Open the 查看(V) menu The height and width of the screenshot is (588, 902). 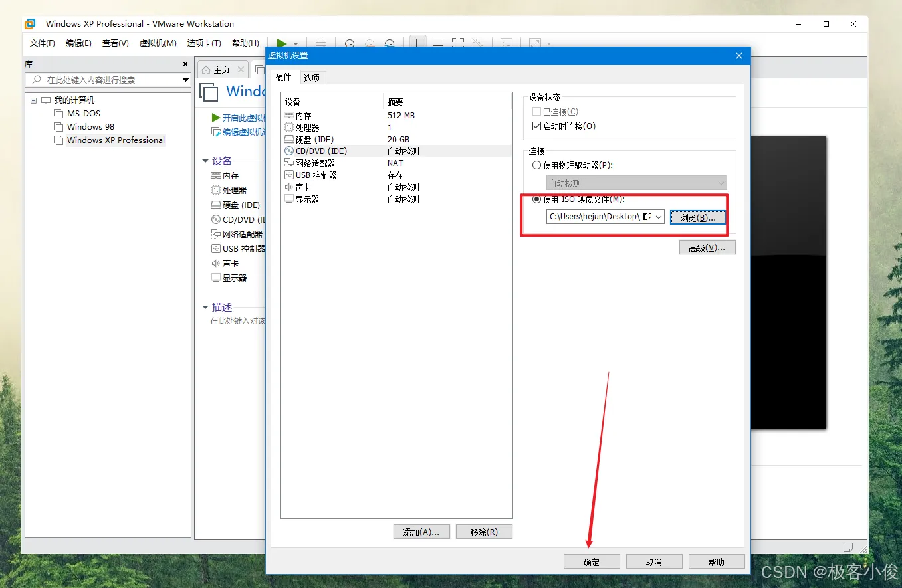point(115,43)
